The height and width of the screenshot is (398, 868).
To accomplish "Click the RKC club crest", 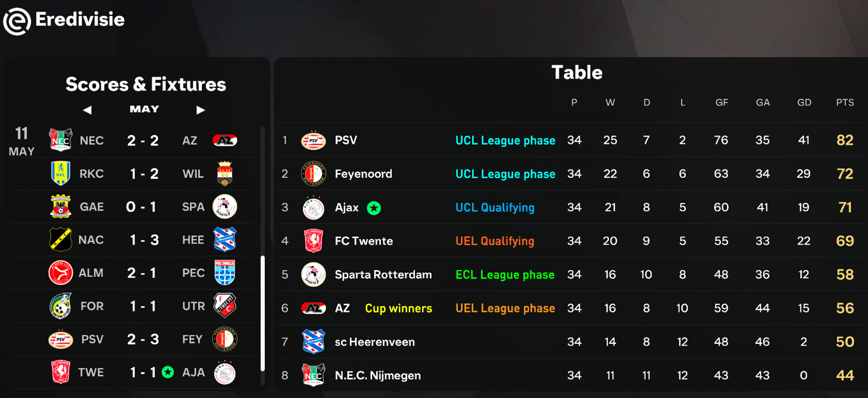I will [61, 174].
